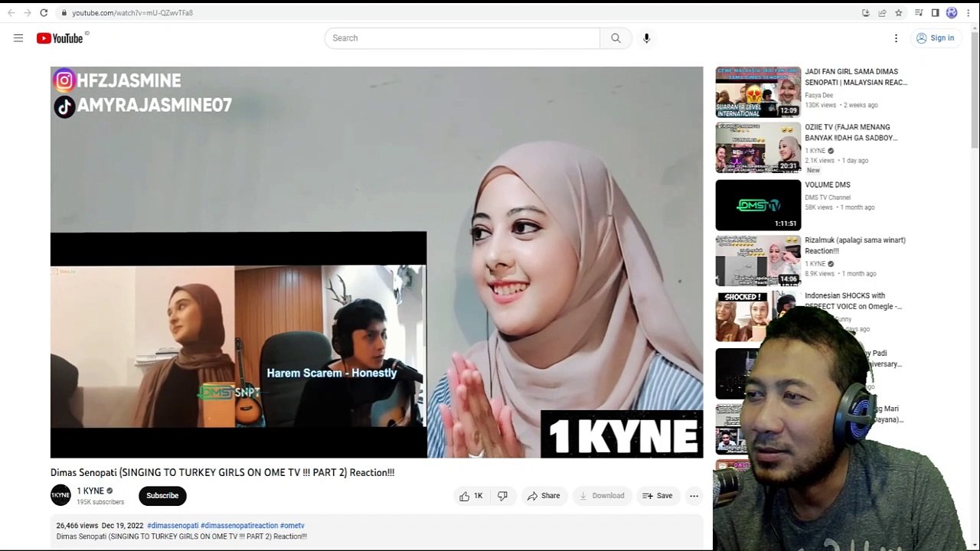980x551 pixels.
Task: Open the Chrome profile avatar
Action: (x=952, y=13)
